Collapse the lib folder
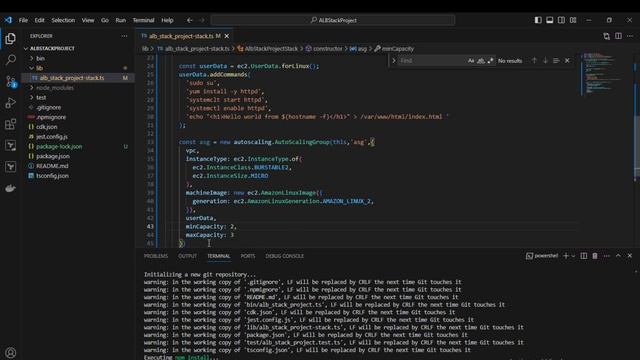The image size is (640, 360). tap(39, 68)
